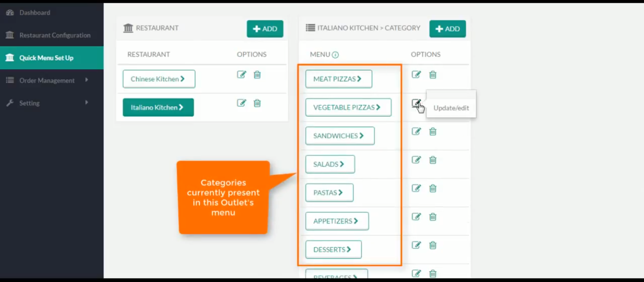
Task: Click the Vegetable Pizzas edit icon
Action: 416,103
